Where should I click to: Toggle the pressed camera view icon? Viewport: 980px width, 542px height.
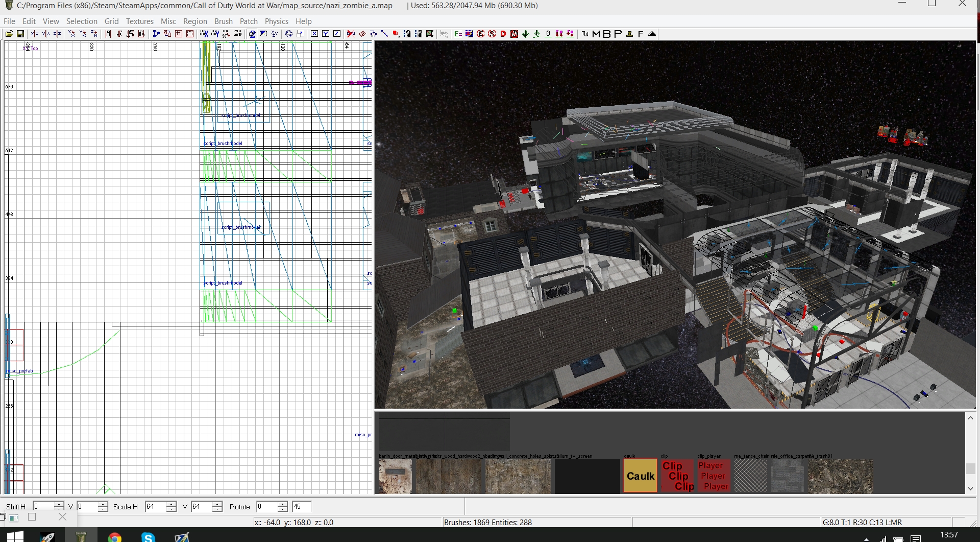(x=252, y=34)
